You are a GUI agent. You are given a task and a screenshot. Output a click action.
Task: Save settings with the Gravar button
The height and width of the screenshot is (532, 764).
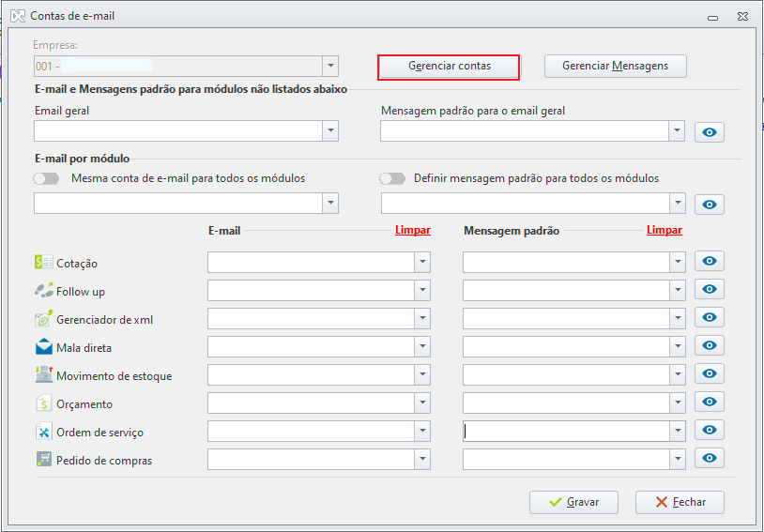point(573,502)
